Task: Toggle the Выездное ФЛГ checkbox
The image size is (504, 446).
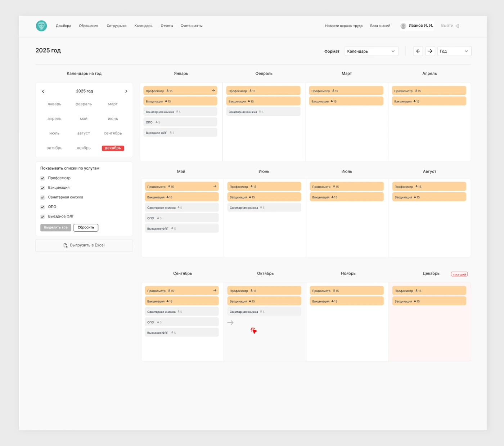Action: coord(42,217)
